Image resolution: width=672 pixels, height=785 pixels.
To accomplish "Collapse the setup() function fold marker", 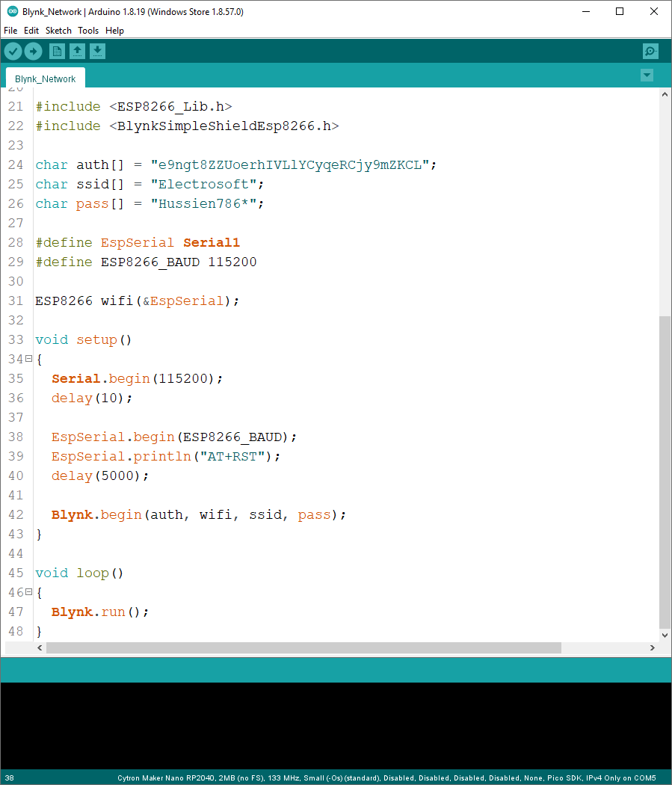I will (x=28, y=359).
